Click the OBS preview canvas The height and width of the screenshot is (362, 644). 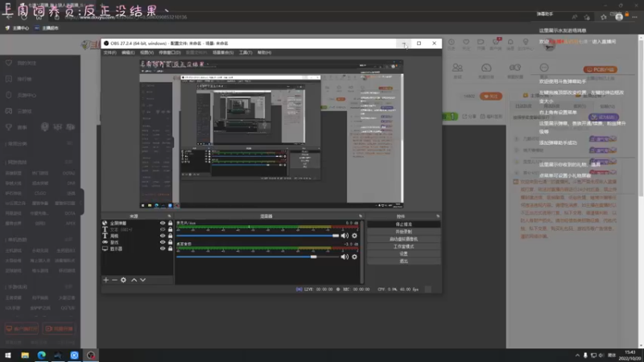(271, 134)
